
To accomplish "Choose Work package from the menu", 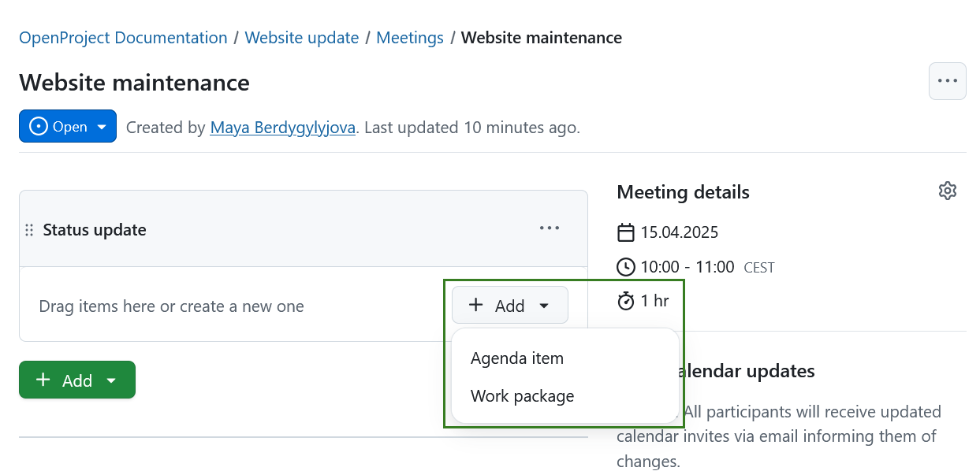I will point(522,396).
